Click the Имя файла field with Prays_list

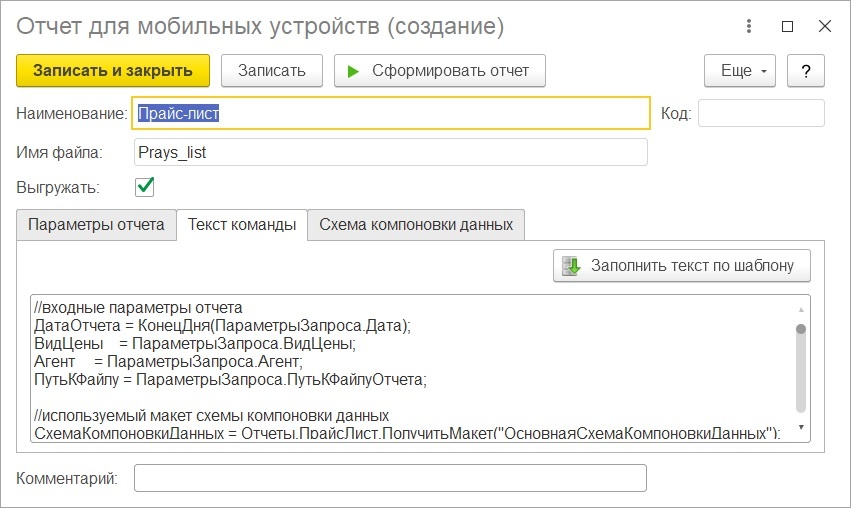point(391,153)
